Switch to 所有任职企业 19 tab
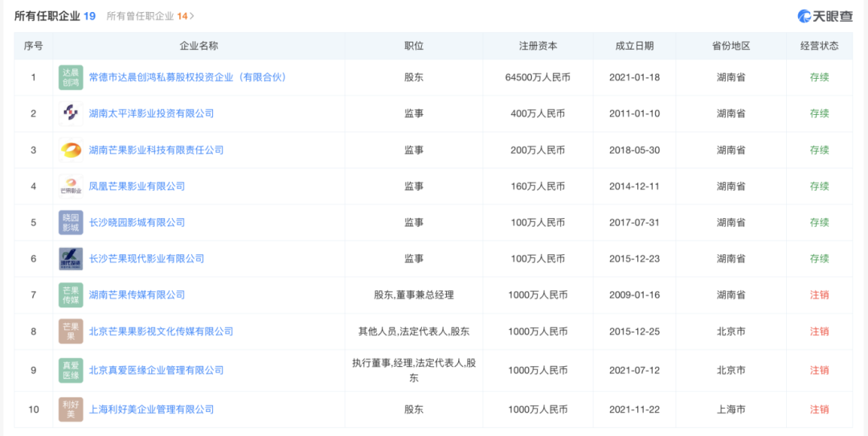Viewport: 868px width, 436px height. 55,16
